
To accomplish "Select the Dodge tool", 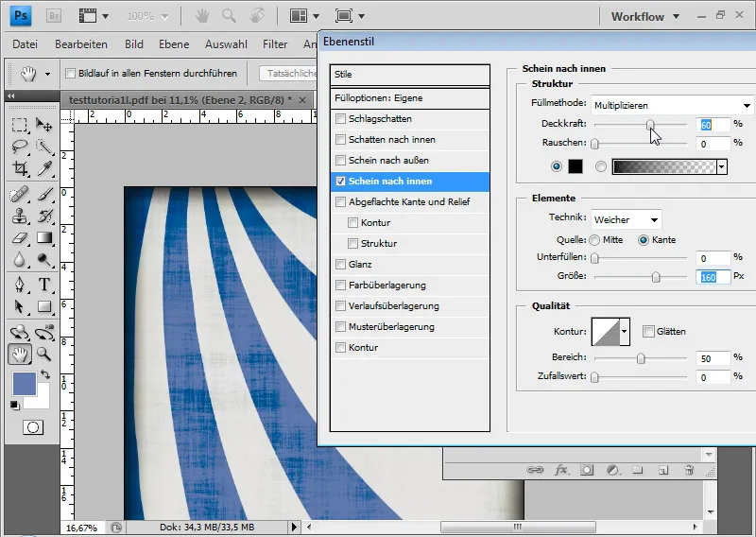I will pyautogui.click(x=44, y=260).
